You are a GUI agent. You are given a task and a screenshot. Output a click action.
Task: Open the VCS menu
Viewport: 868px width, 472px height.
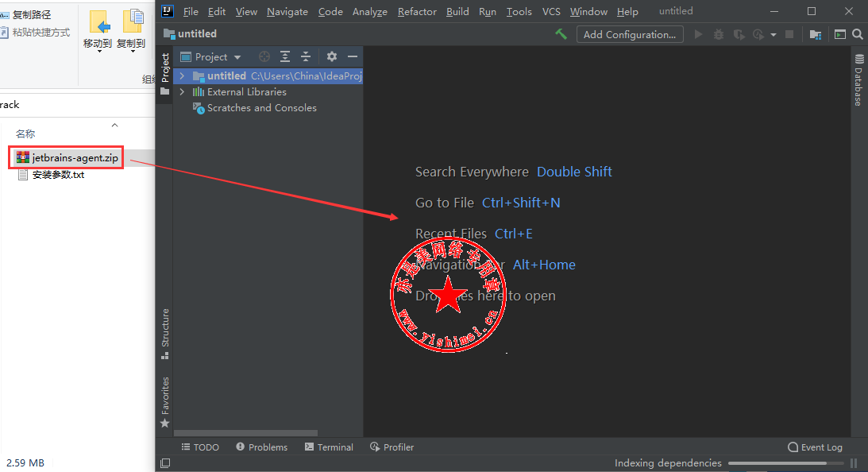coord(551,12)
